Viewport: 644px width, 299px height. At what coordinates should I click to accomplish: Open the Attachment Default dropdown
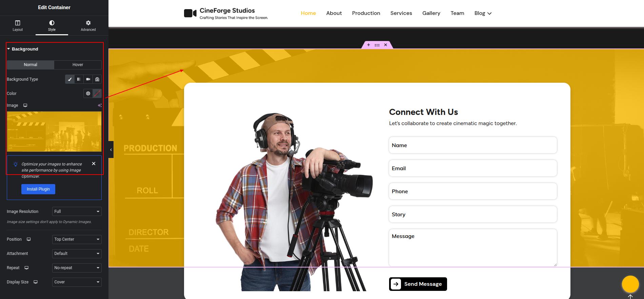[x=77, y=254]
